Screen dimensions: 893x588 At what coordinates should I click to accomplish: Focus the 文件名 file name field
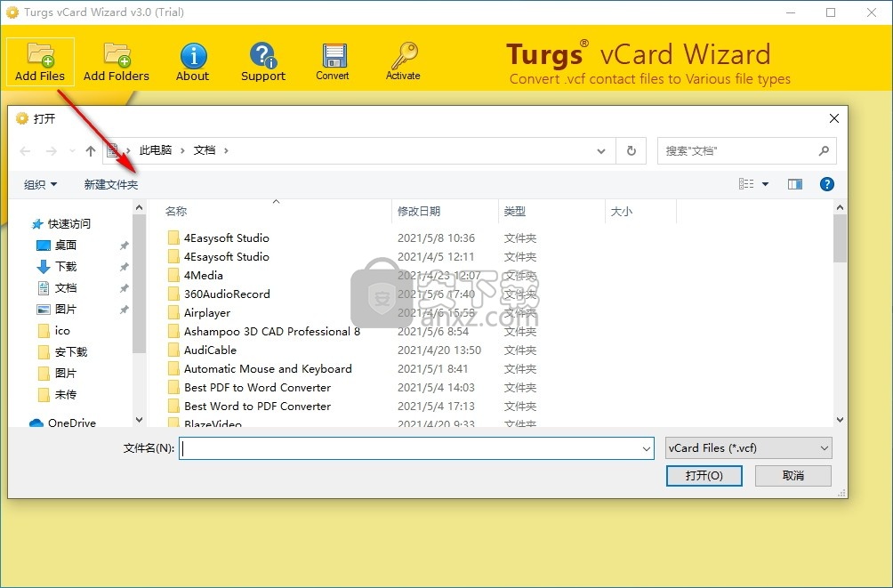pos(416,448)
